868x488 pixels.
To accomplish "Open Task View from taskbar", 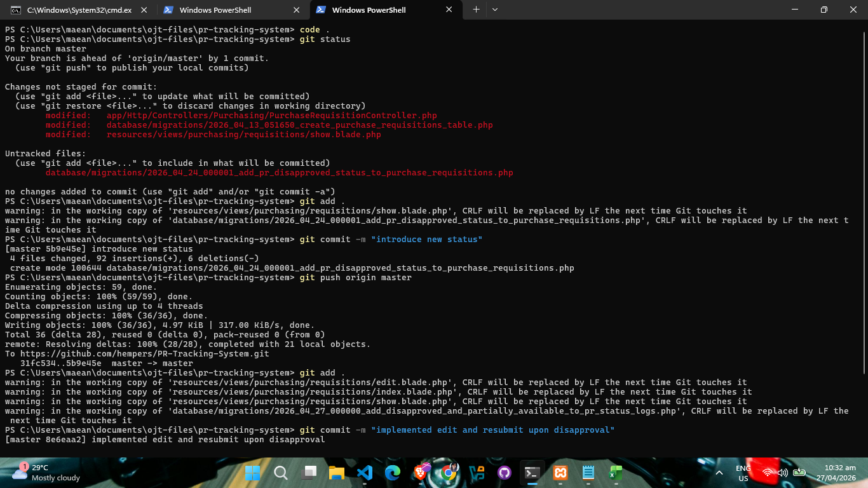I will point(308,473).
